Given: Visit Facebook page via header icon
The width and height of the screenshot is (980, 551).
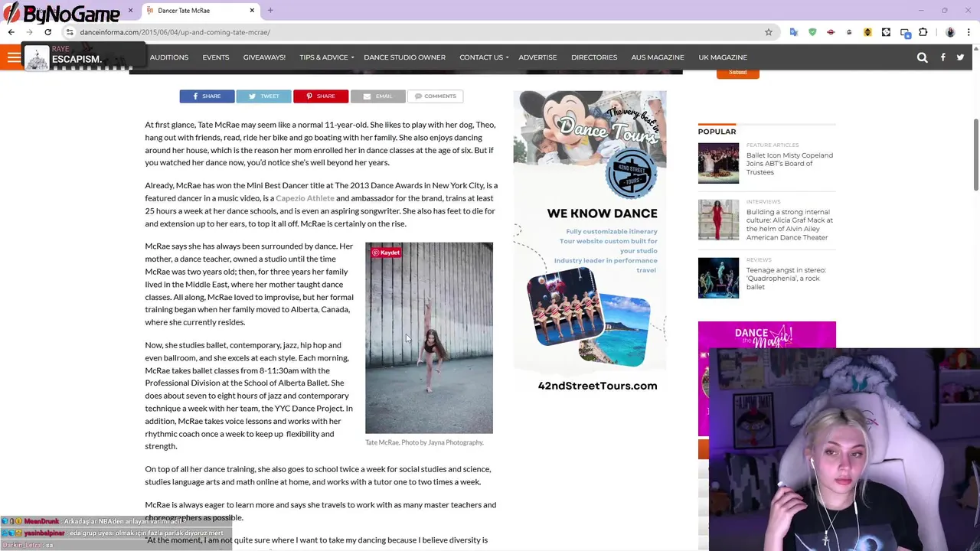Looking at the screenshot, I should click(x=942, y=57).
